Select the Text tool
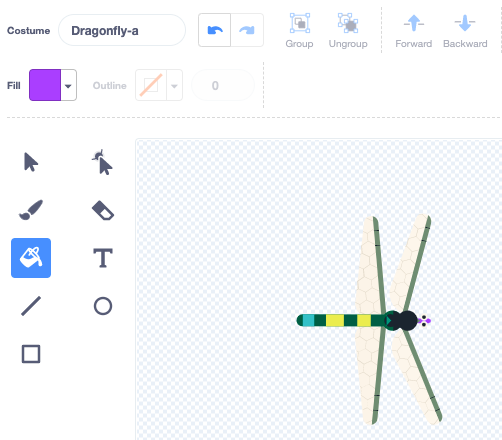 [103, 258]
